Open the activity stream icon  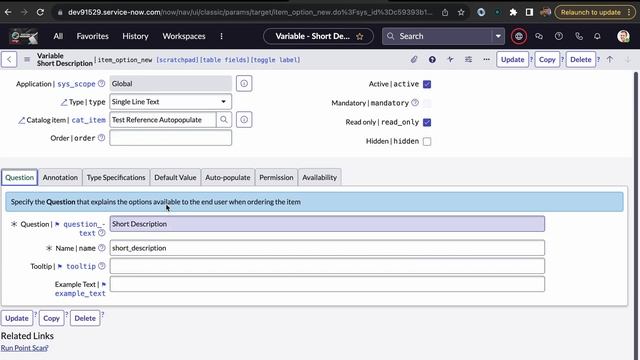tap(450, 60)
